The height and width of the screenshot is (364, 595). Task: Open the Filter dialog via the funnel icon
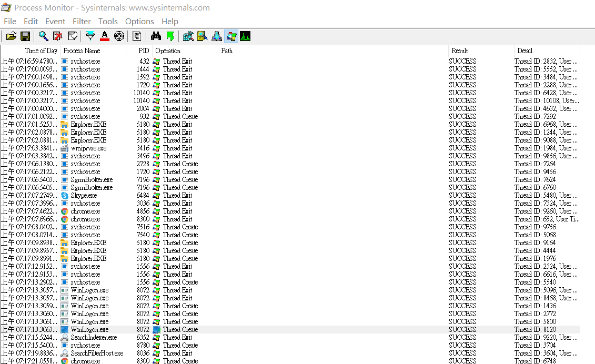(x=89, y=36)
